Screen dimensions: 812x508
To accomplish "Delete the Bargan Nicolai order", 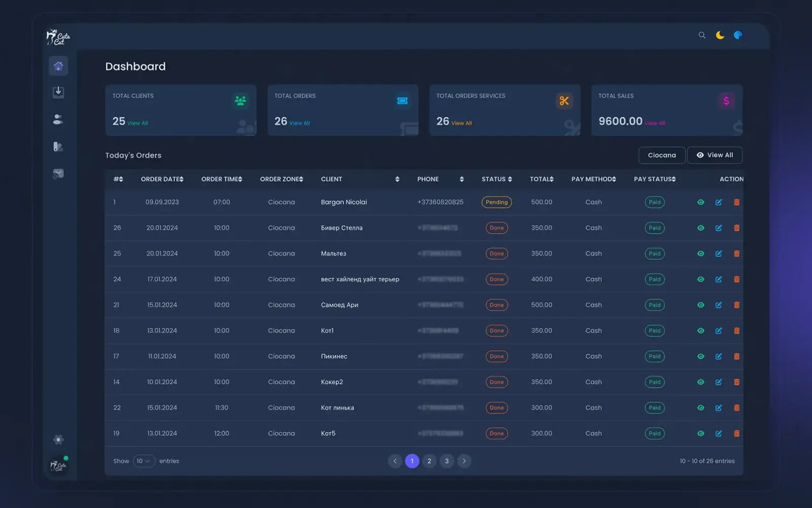I will tap(736, 202).
